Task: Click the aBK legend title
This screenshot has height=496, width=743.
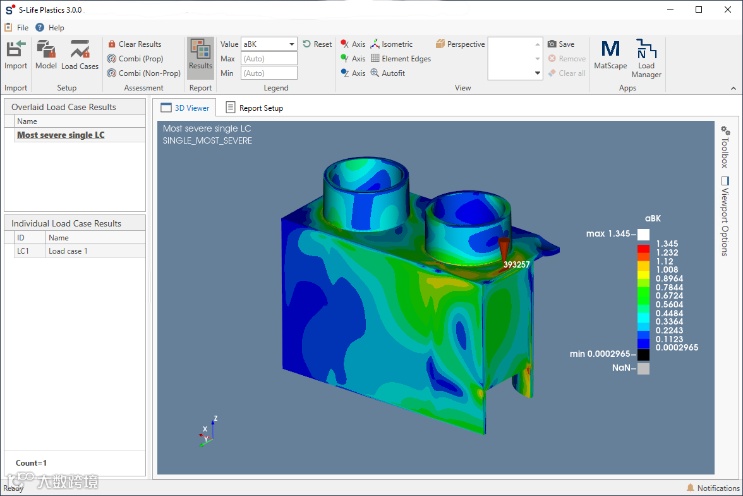Action: (652, 218)
